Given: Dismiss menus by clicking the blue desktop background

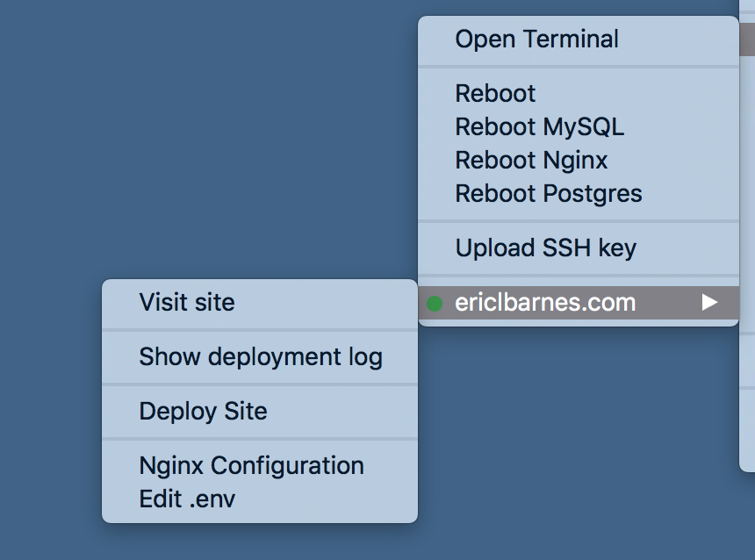Looking at the screenshot, I should pos(192,145).
